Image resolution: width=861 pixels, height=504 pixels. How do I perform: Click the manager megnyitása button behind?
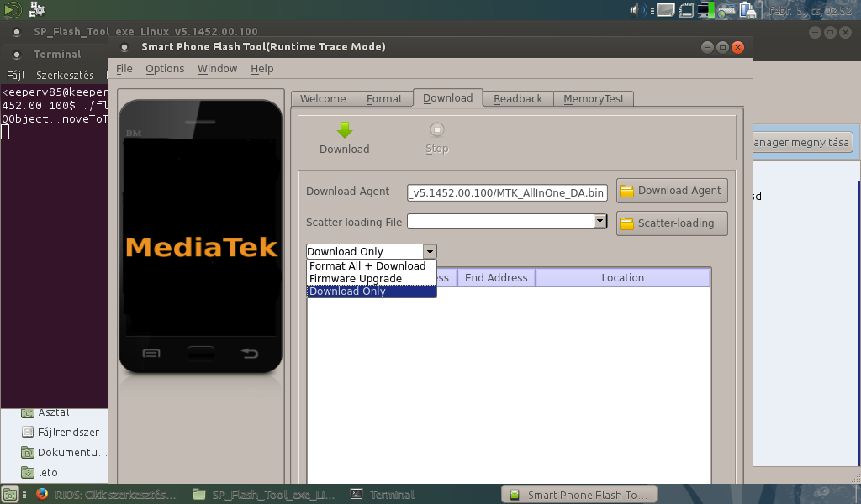[802, 143]
